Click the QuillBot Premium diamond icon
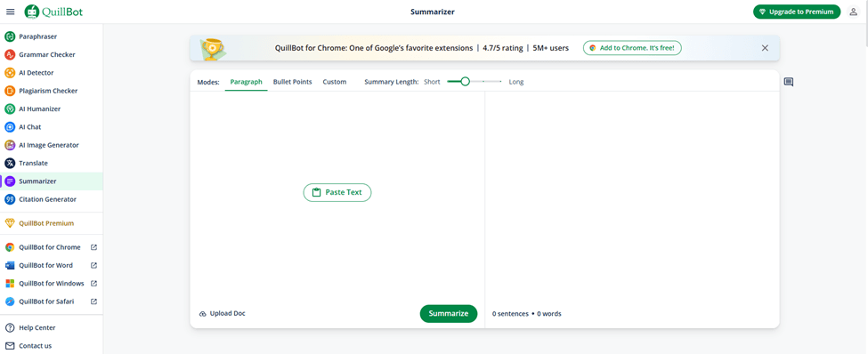The height and width of the screenshot is (354, 868). point(10,223)
